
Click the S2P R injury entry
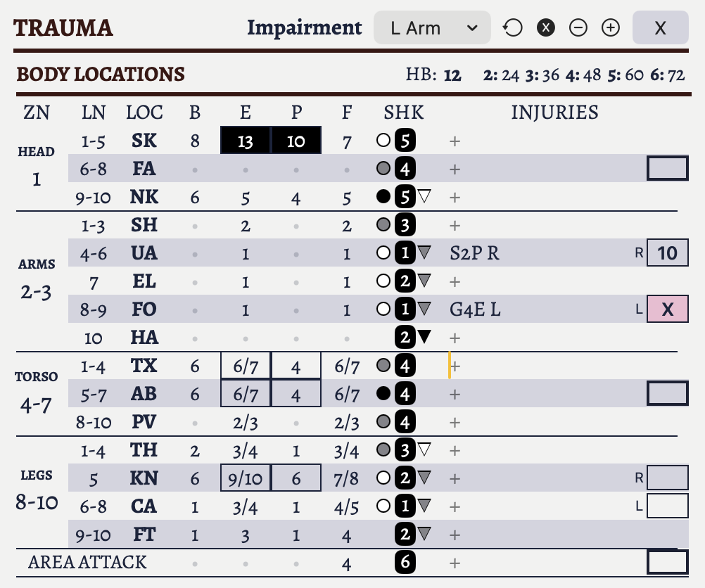tap(474, 253)
